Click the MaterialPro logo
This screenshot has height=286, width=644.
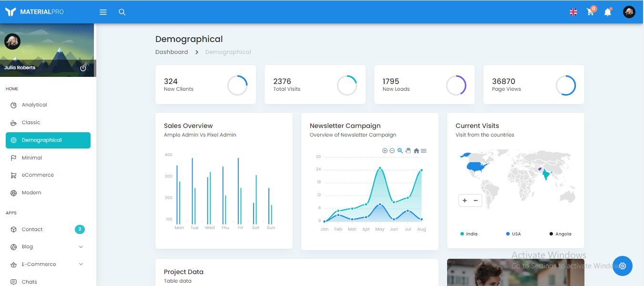(x=34, y=12)
